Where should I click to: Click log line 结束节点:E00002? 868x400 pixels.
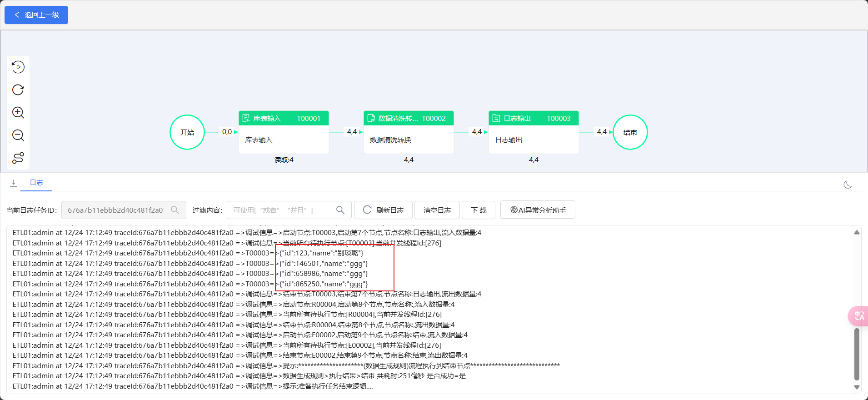pyautogui.click(x=240, y=355)
